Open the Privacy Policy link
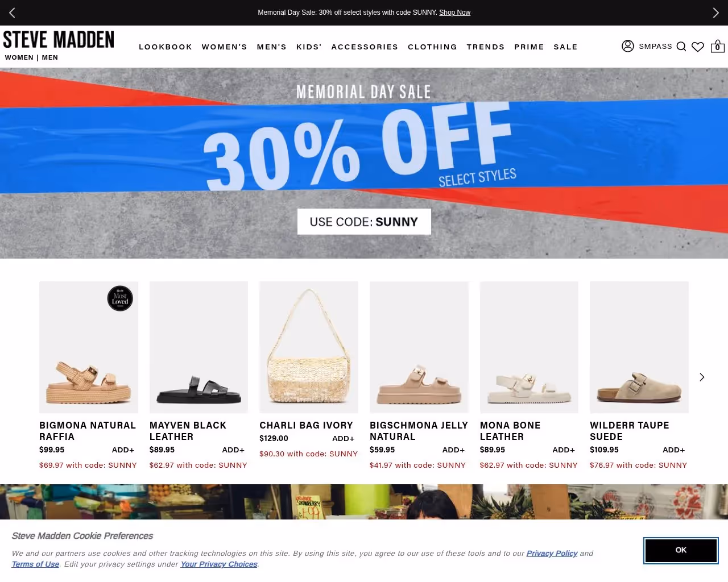 (552, 554)
